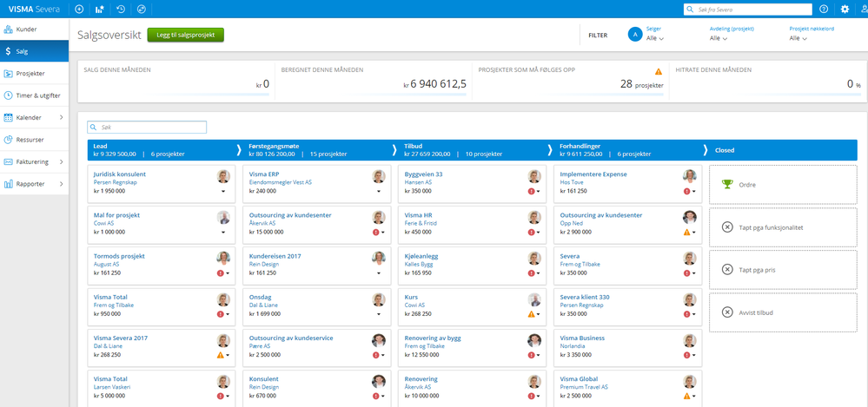Click the Prosjekter sidebar icon
Viewport: 868px width, 407px height.
[x=8, y=73]
